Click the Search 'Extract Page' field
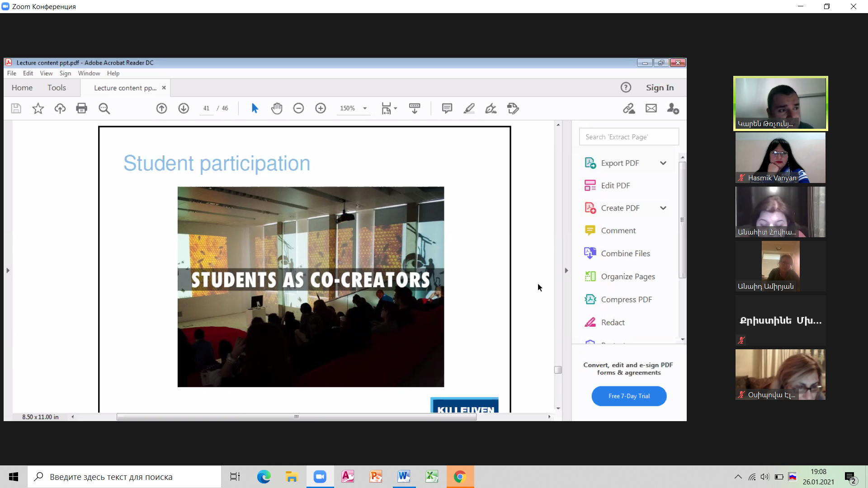 629,137
